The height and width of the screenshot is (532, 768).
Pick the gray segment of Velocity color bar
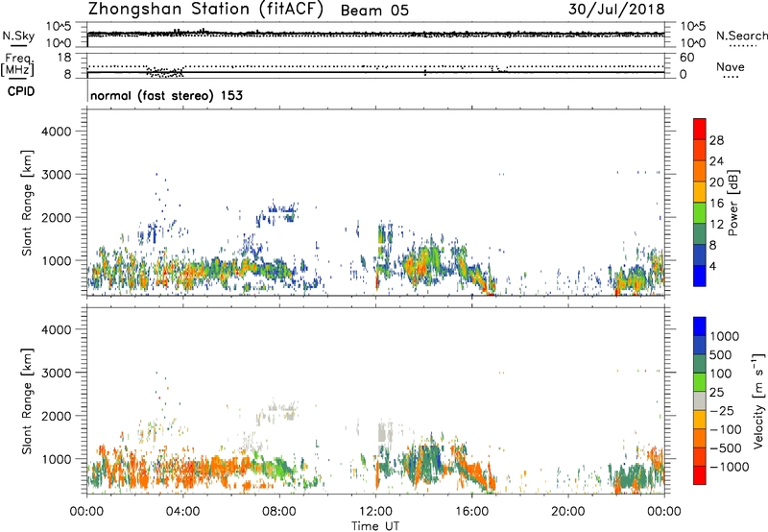[700, 401]
